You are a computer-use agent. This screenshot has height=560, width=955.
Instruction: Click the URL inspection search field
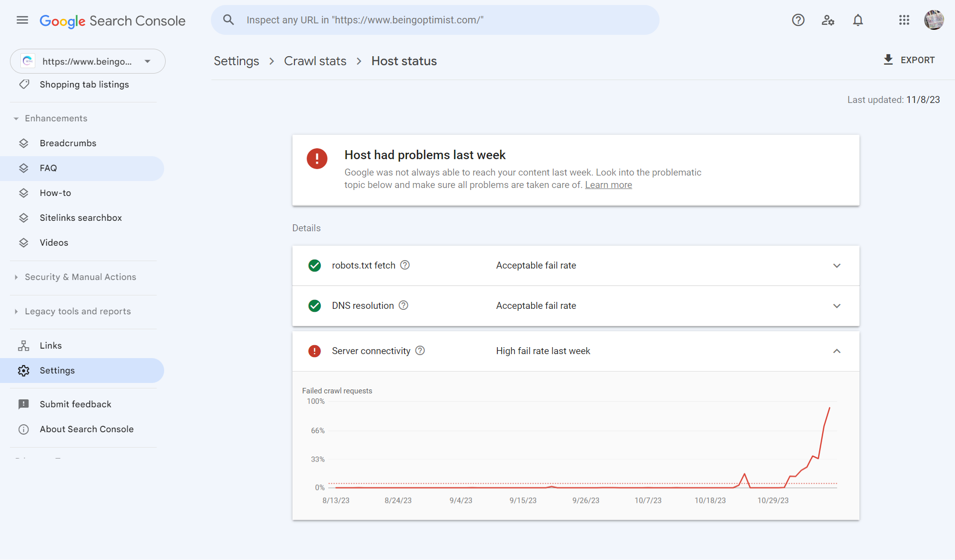tap(435, 20)
